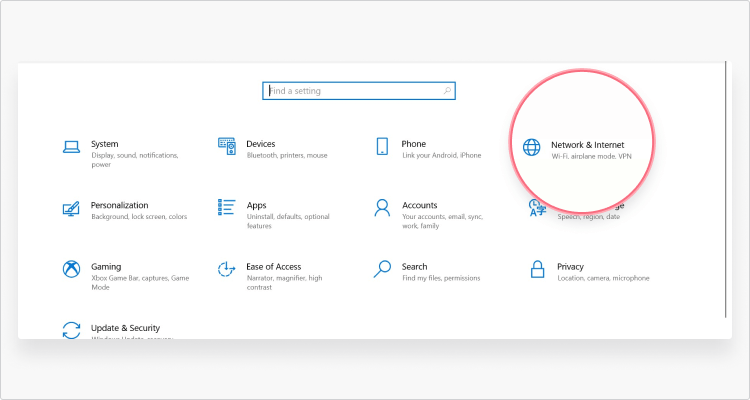Click 'Location, camera, microphone' description
The image size is (750, 400).
[603, 278]
